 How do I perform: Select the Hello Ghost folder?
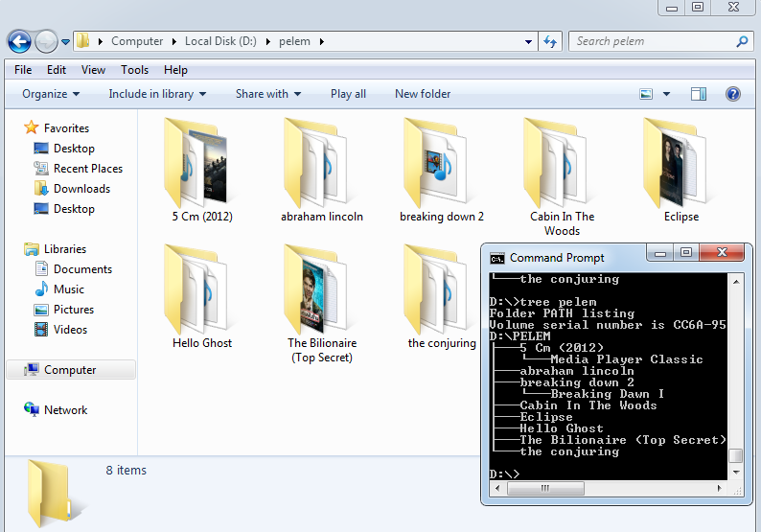[x=202, y=296]
